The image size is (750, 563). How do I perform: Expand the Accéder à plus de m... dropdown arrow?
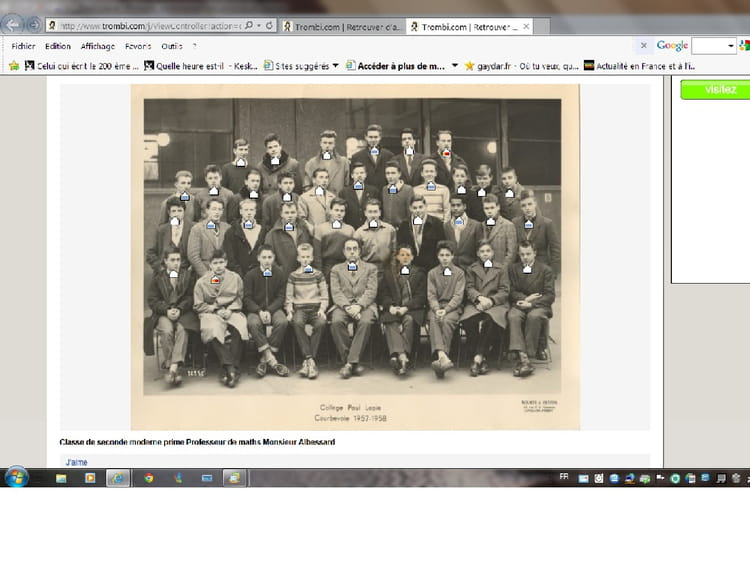click(x=455, y=66)
